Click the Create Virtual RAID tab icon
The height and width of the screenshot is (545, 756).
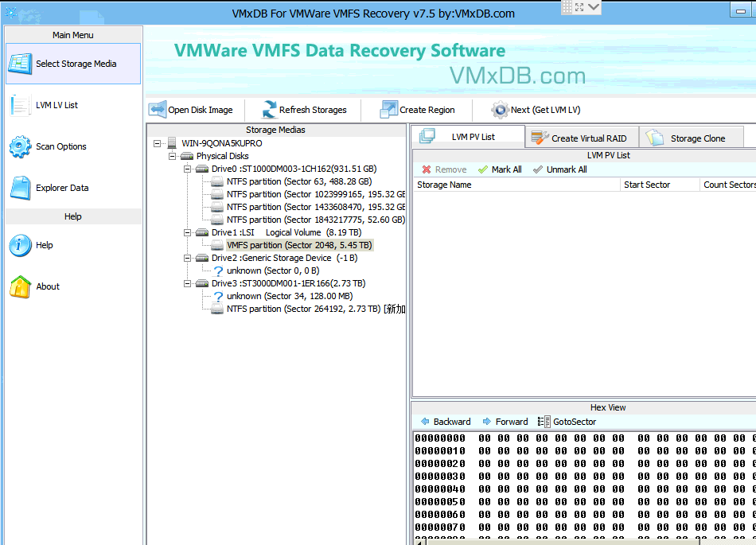coord(540,138)
